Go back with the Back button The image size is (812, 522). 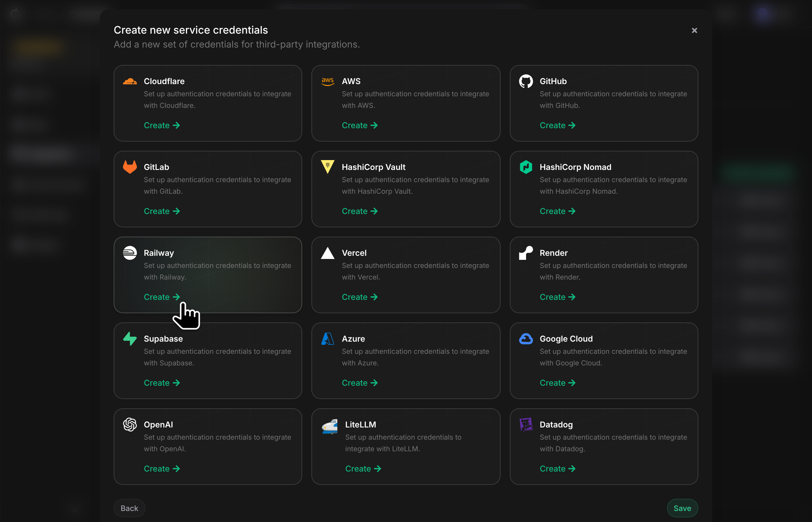[129, 508]
